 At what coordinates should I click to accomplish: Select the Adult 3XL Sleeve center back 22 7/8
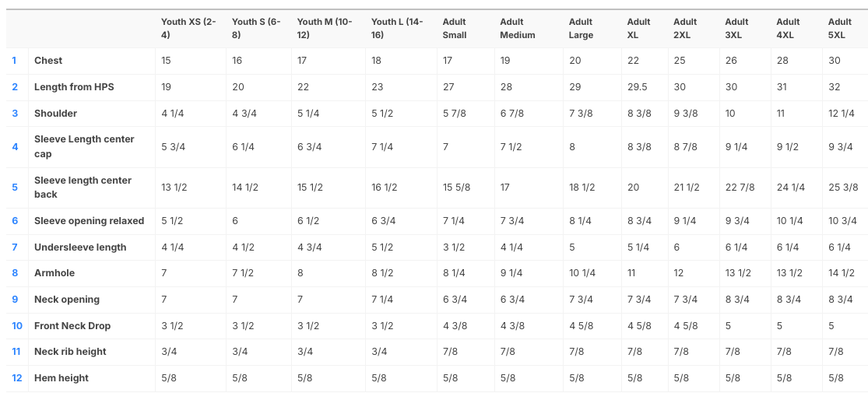pyautogui.click(x=740, y=188)
